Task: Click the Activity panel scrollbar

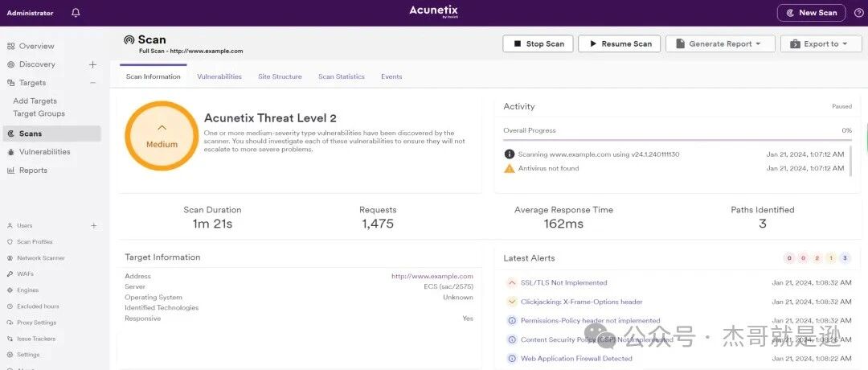Action: pos(851,161)
